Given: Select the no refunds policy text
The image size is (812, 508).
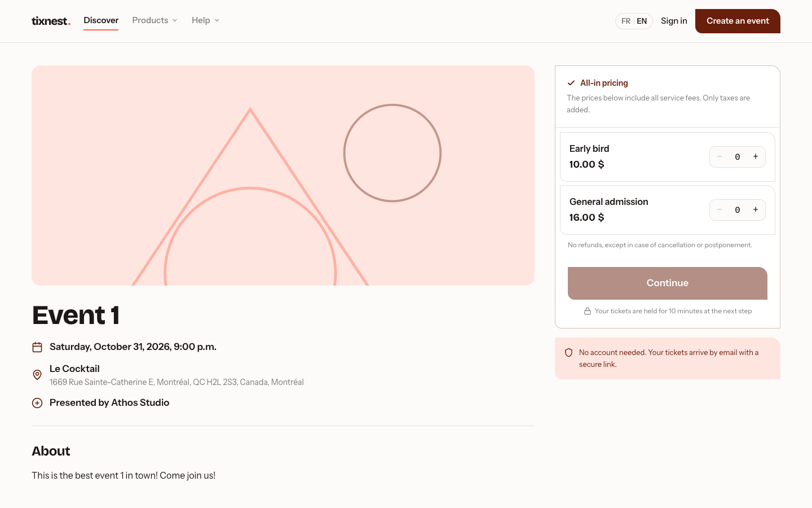Looking at the screenshot, I should click(660, 245).
